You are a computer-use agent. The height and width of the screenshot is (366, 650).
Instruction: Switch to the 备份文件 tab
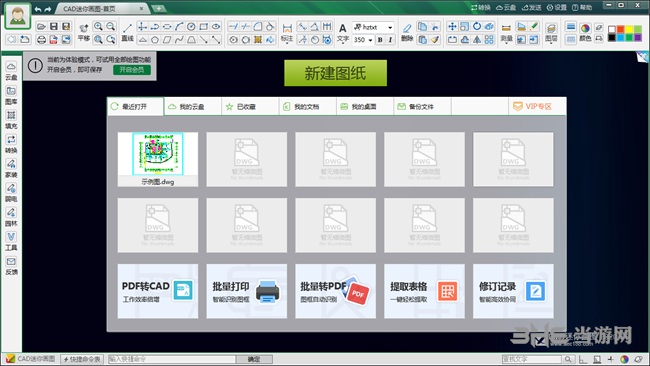click(x=422, y=107)
